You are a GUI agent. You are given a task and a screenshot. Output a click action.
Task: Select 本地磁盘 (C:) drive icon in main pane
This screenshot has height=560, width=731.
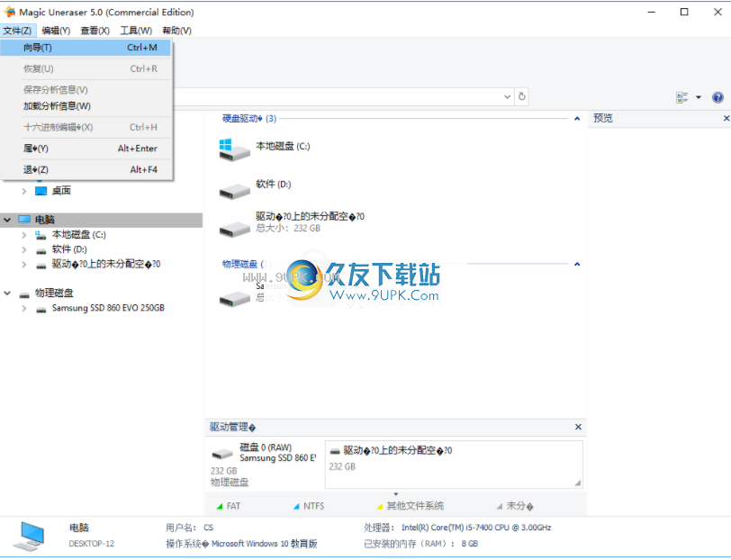[x=234, y=149]
